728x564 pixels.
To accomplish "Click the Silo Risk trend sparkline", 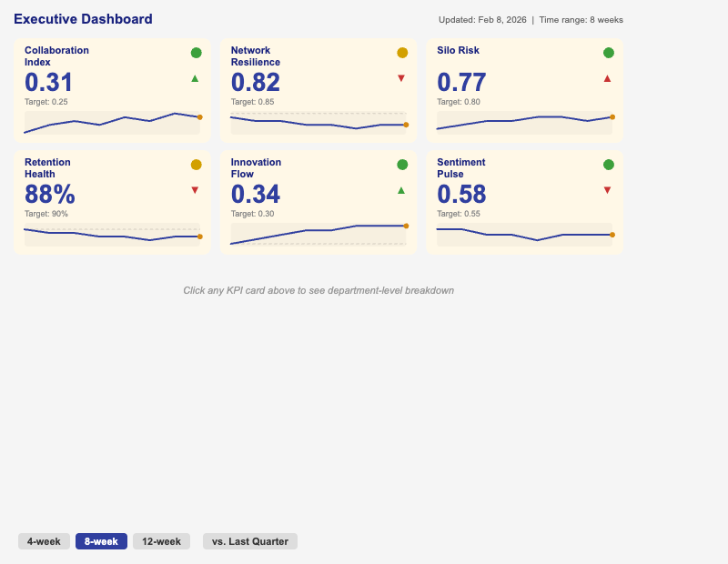I will click(x=524, y=122).
